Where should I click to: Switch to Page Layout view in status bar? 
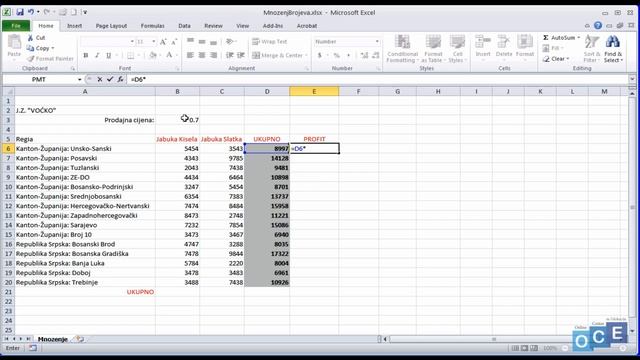click(524, 348)
